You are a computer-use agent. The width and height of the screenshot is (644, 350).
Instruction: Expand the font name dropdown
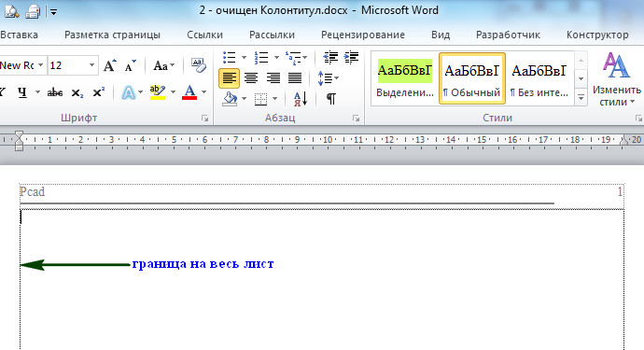[x=41, y=65]
